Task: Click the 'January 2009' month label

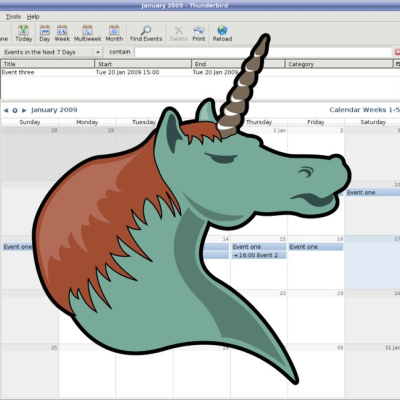Action: click(x=54, y=110)
